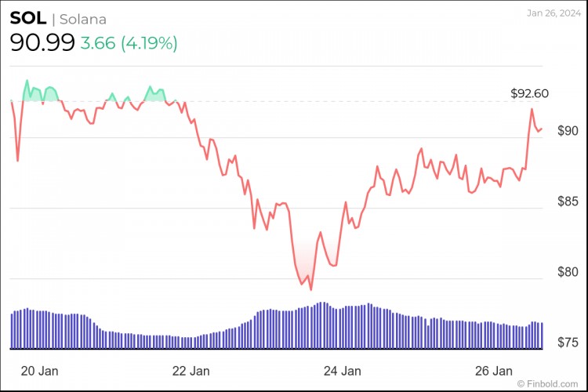
Task: Select the 26 Jan date marker
Action: 495,370
